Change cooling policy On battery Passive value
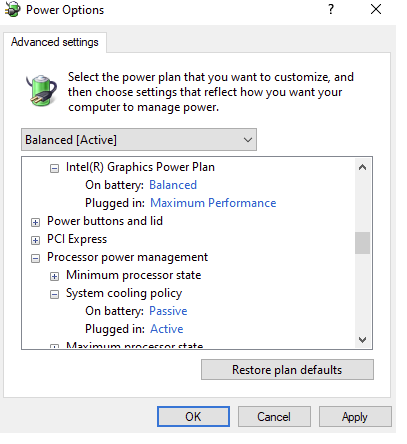The height and width of the screenshot is (444, 407). click(x=168, y=311)
